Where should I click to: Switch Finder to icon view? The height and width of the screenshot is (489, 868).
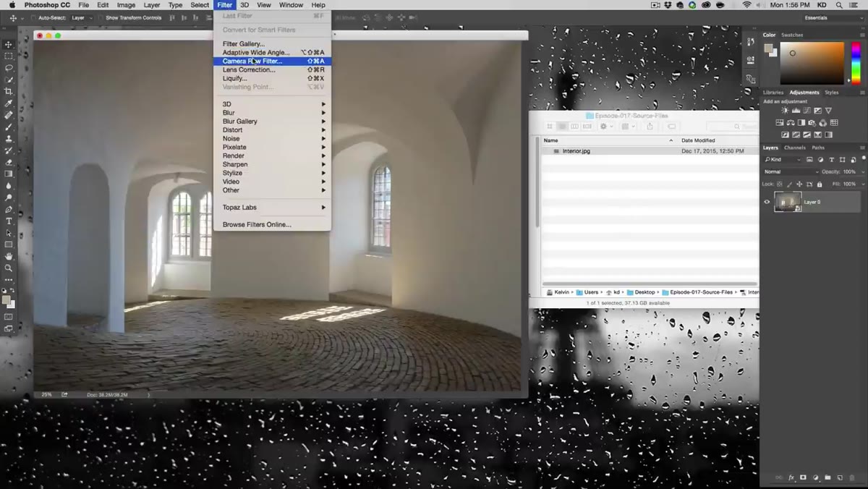(550, 127)
